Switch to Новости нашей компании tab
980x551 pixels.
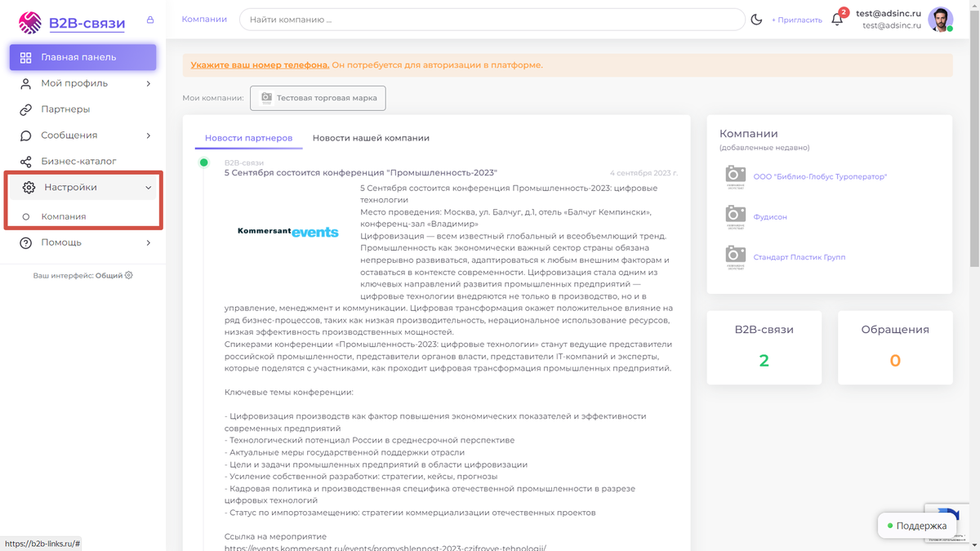point(371,138)
